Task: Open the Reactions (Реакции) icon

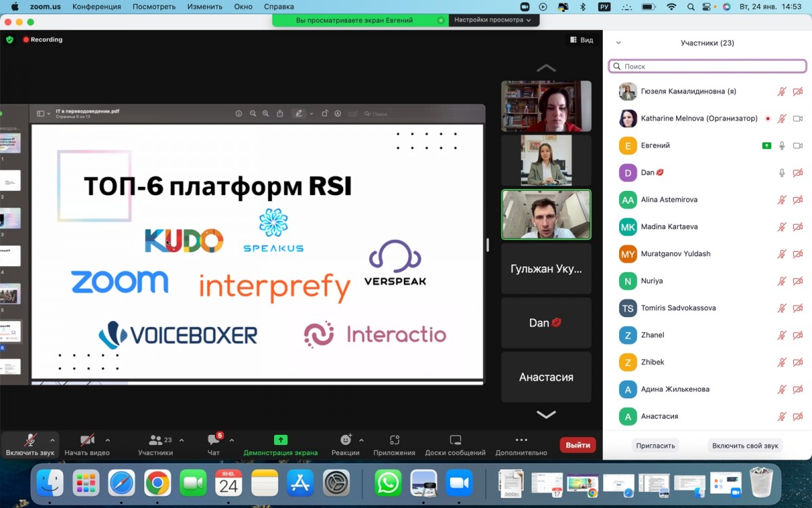Action: (345, 440)
